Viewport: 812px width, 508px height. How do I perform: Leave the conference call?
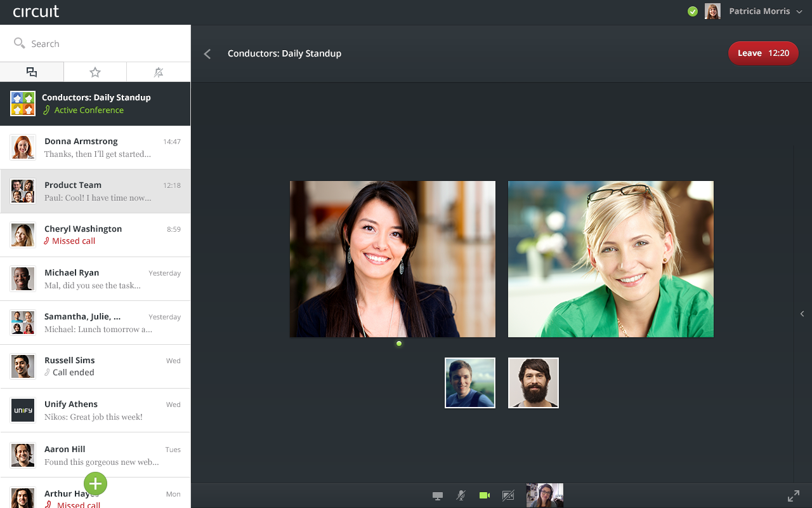[763, 53]
